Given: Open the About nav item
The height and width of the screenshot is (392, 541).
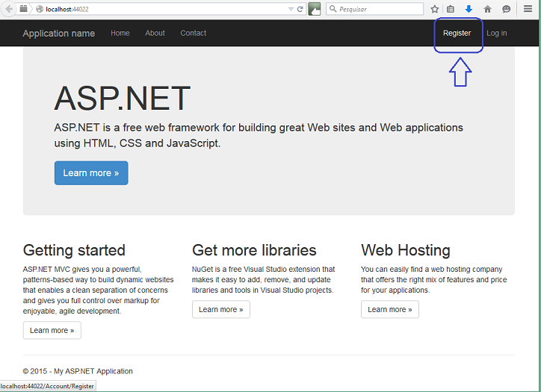Looking at the screenshot, I should click(x=155, y=33).
